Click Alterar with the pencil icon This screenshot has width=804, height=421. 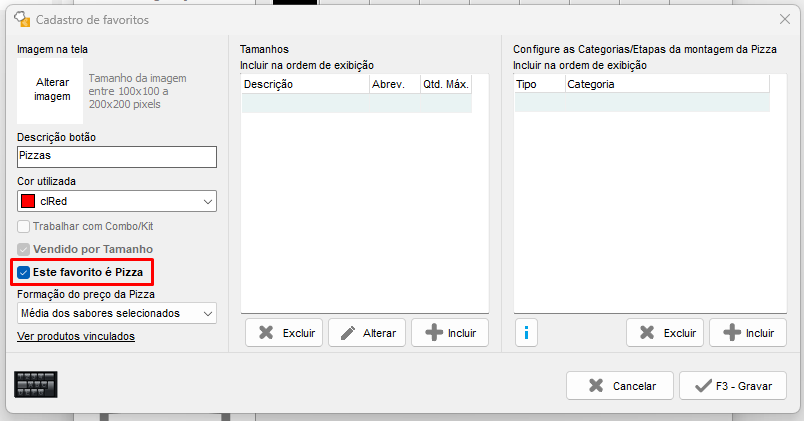coord(366,333)
